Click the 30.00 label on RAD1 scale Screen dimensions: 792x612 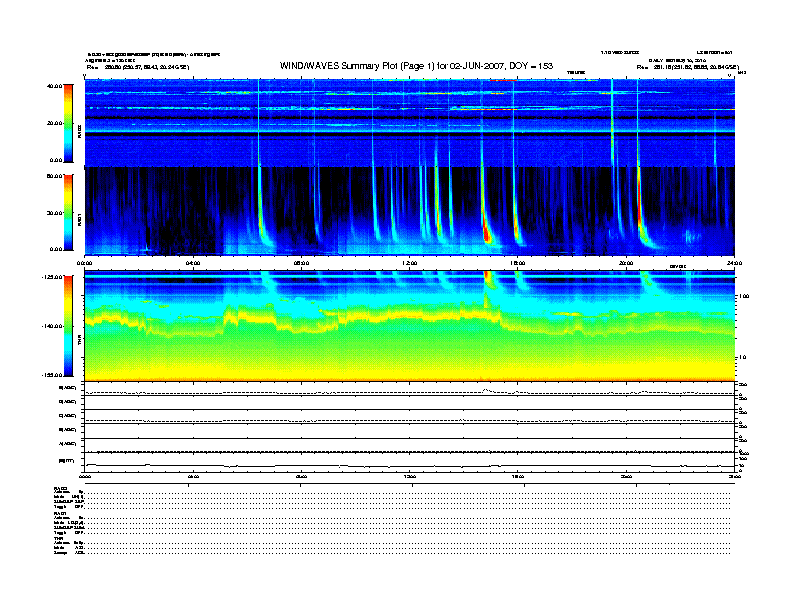pyautogui.click(x=54, y=213)
